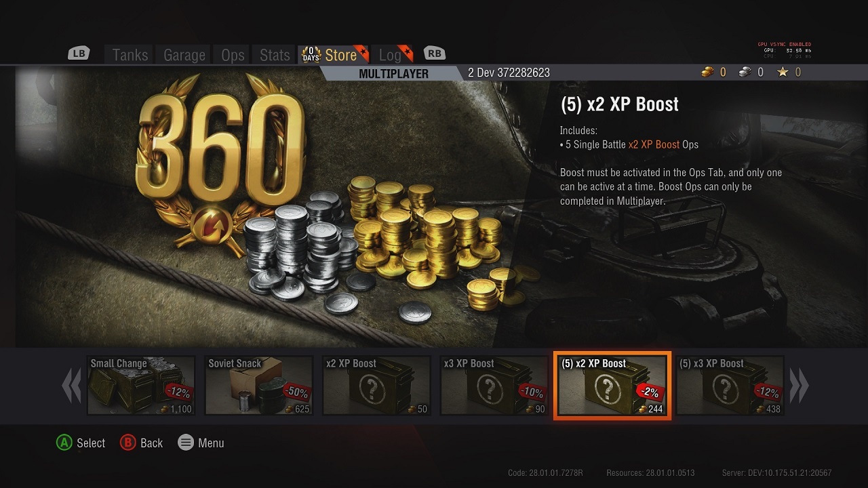
Task: Open the Log tab
Action: 391,55
